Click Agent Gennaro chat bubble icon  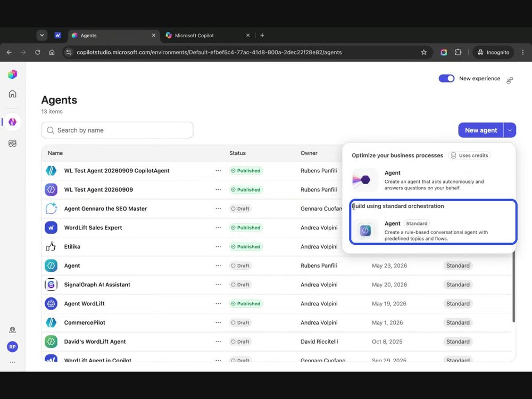point(51,209)
